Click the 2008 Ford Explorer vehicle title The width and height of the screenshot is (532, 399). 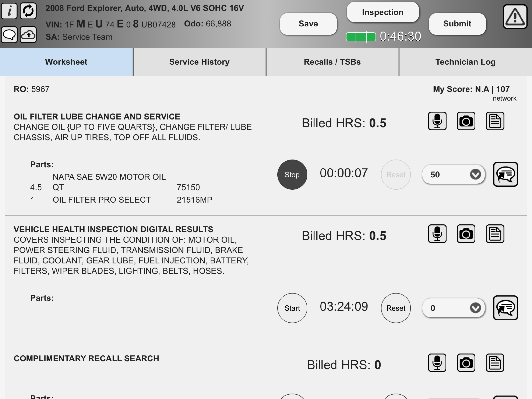[144, 8]
